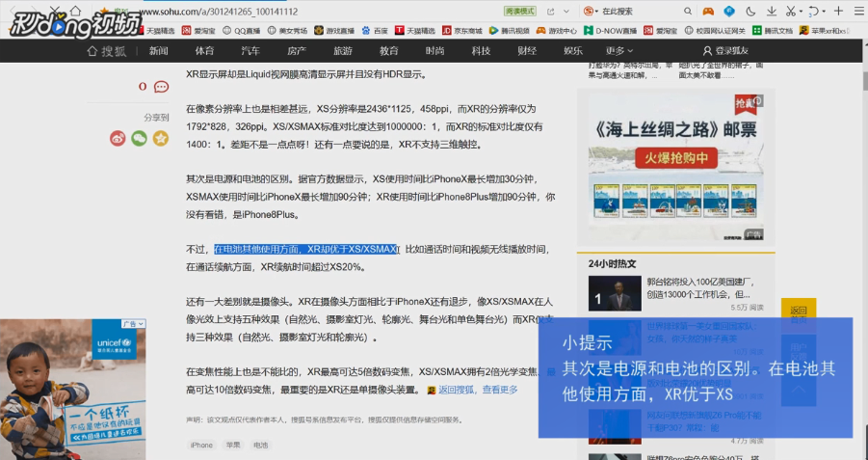This screenshot has width=868, height=460.
Task: Expand the undo closed tabs dropdown arrow
Action: coord(824,12)
